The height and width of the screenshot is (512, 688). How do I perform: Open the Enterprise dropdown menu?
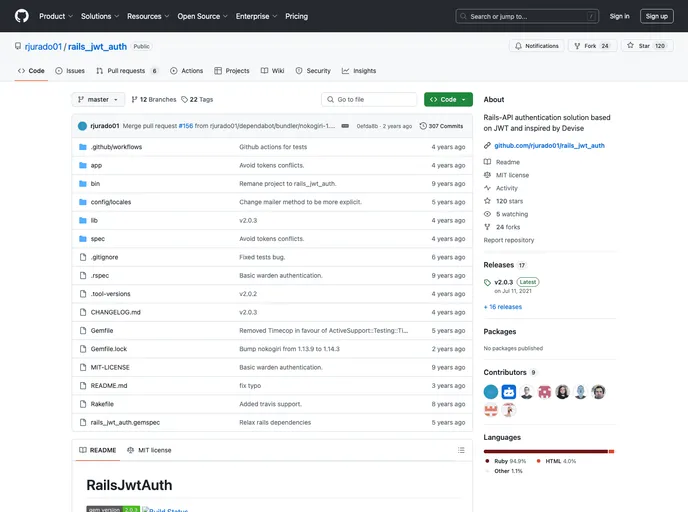coord(256,16)
